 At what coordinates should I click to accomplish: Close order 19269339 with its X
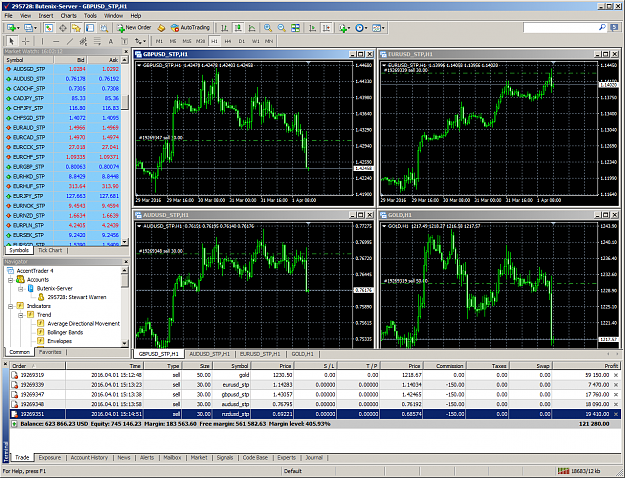(x=616, y=385)
